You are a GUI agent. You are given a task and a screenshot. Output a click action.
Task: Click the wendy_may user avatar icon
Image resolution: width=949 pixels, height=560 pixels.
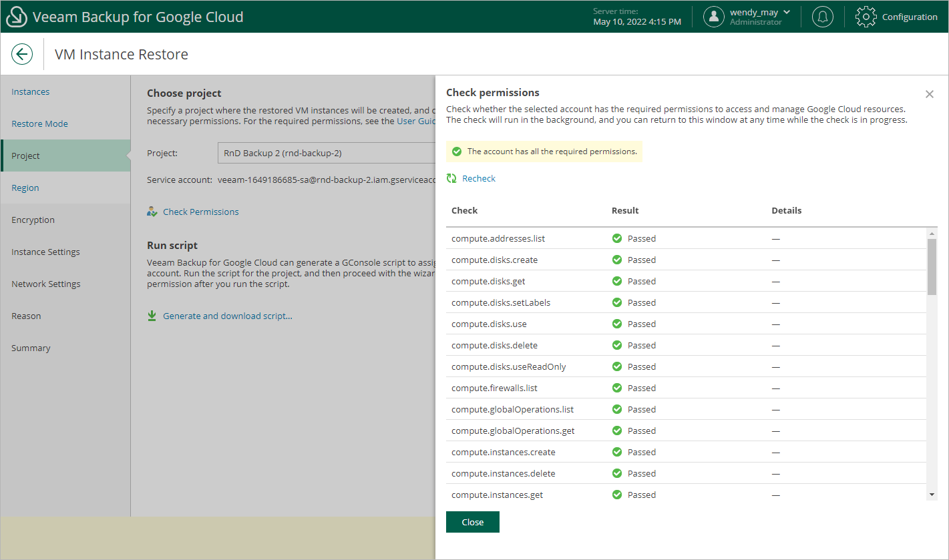tap(714, 17)
